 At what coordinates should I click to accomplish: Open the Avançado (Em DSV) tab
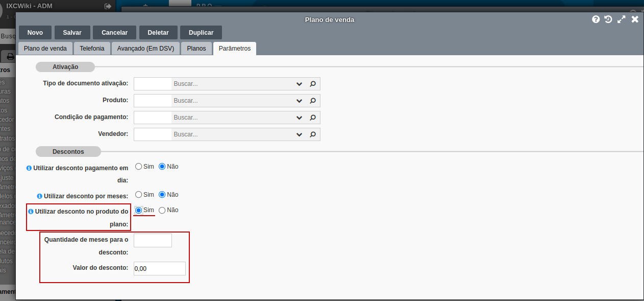[145, 49]
